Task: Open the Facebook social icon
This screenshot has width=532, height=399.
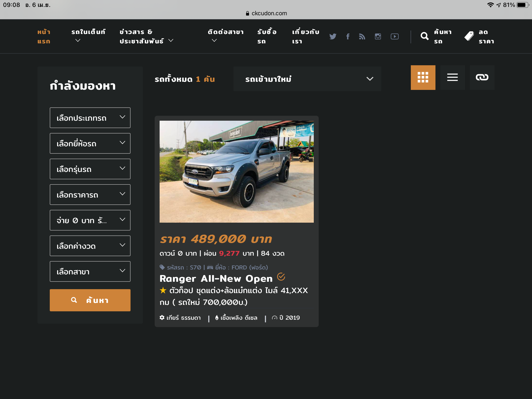Action: [x=348, y=36]
